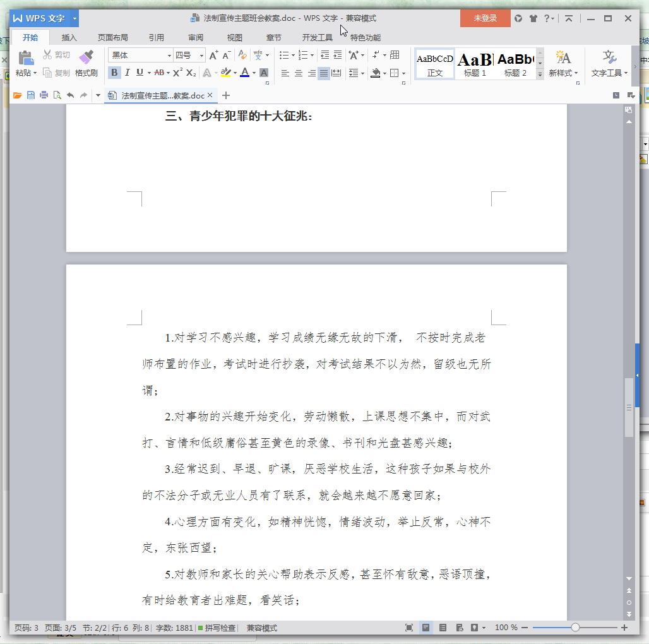Click the zoom slider handle

[x=575, y=628]
